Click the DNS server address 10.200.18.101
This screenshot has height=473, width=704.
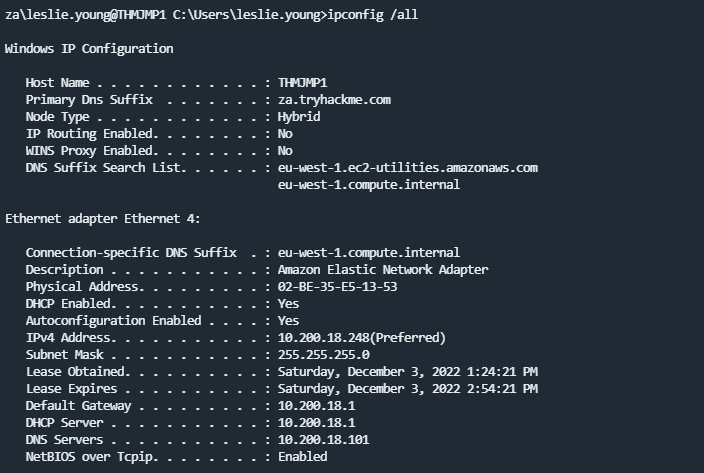[x=327, y=440]
